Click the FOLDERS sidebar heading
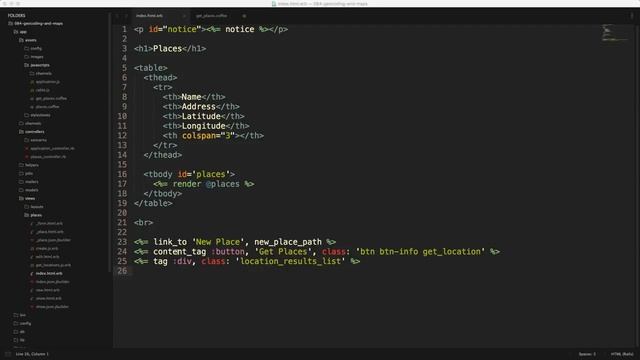This screenshot has width=640, height=360. coord(16,16)
